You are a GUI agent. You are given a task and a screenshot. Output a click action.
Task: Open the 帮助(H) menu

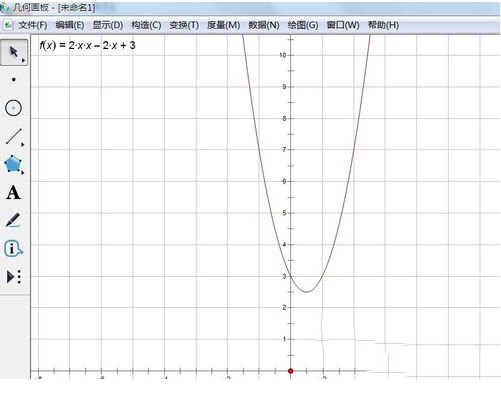click(383, 25)
